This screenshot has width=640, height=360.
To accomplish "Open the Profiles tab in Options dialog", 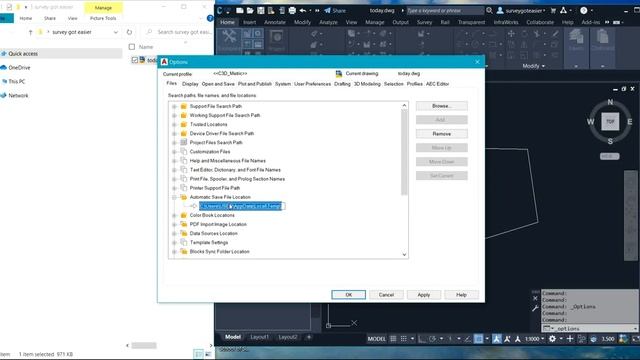I will click(415, 84).
